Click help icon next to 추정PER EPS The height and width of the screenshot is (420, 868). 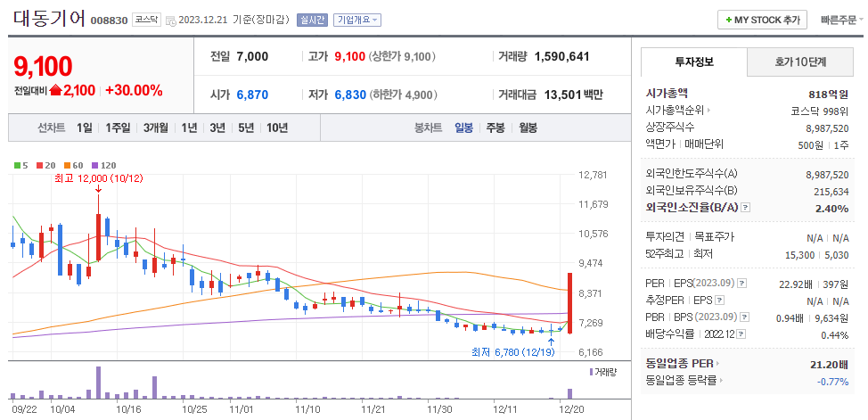pos(719,301)
